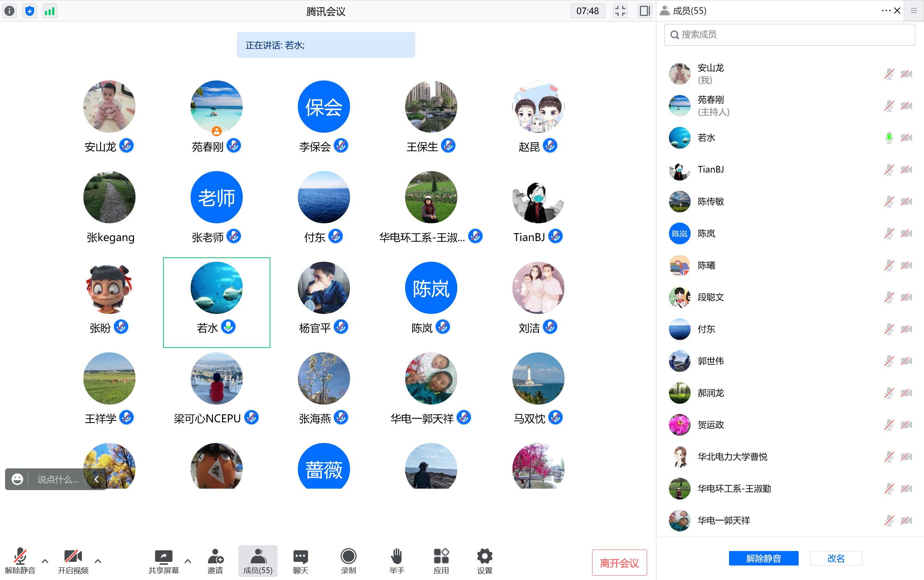Click the 正在讲话: 若水 speaker banner

point(325,45)
